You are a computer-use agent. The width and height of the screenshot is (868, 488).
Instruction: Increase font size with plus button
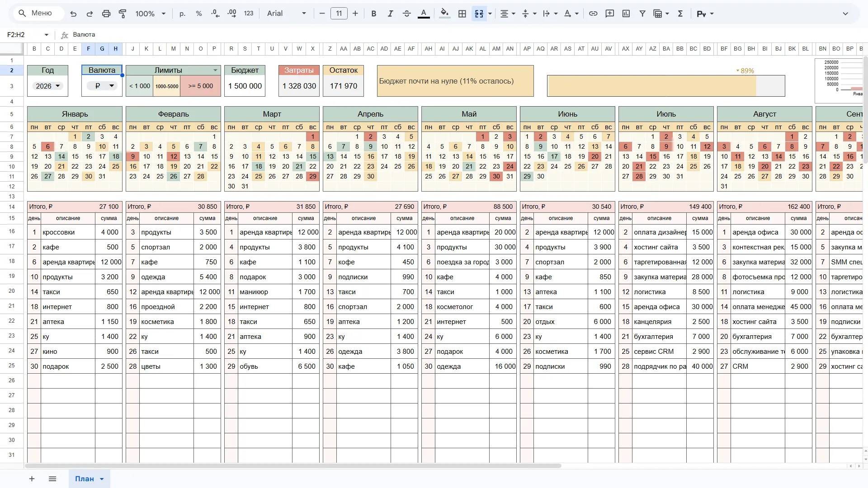coord(355,14)
